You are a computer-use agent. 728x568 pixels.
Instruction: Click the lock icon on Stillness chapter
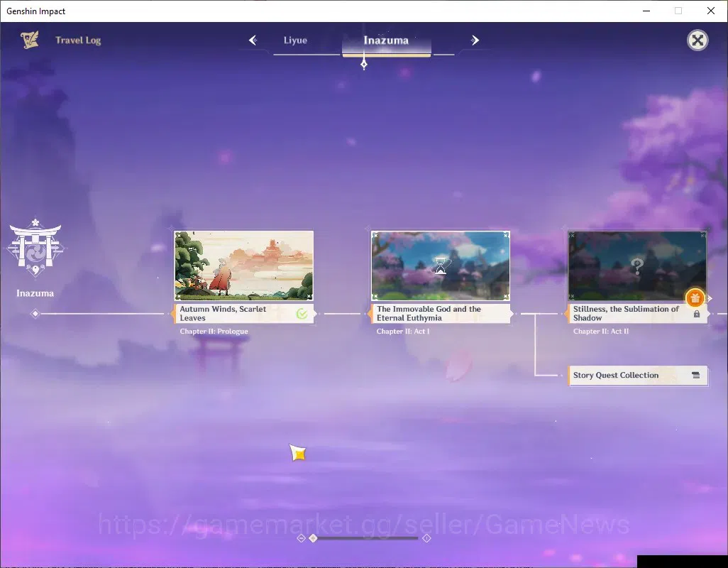pyautogui.click(x=697, y=314)
